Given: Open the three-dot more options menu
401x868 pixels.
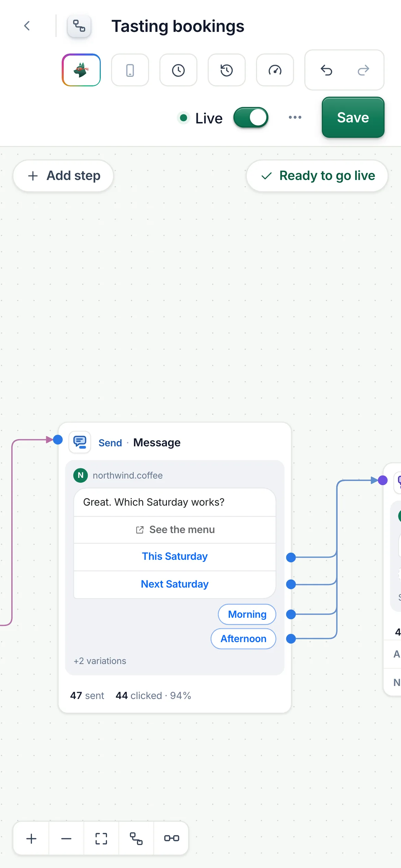Looking at the screenshot, I should pos(295,117).
